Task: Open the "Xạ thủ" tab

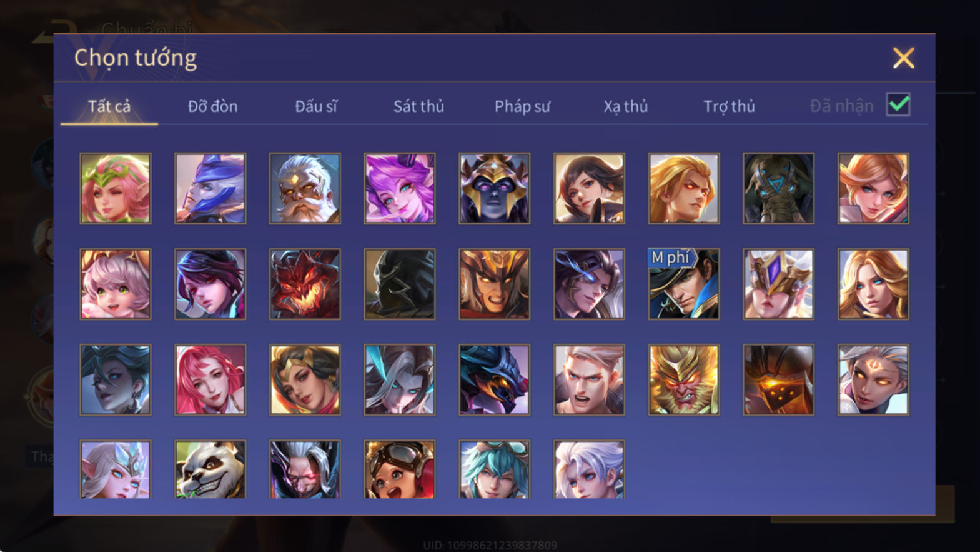Action: [625, 106]
